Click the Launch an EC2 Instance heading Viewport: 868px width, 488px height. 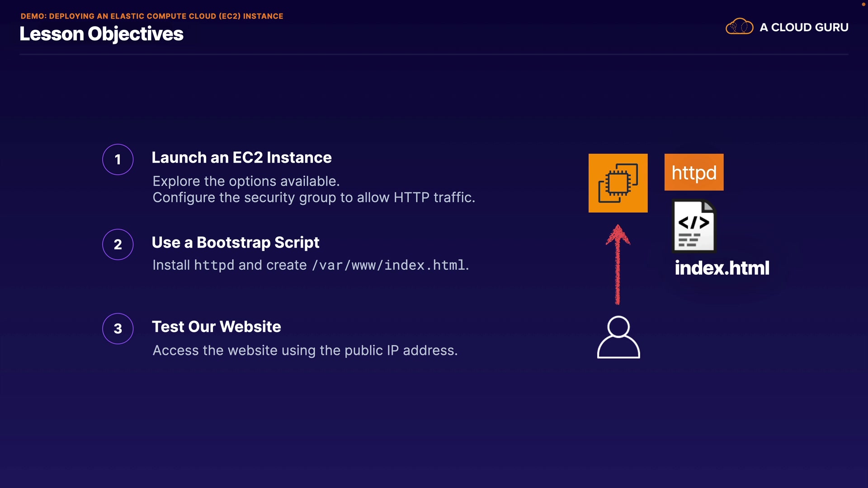[x=241, y=157]
